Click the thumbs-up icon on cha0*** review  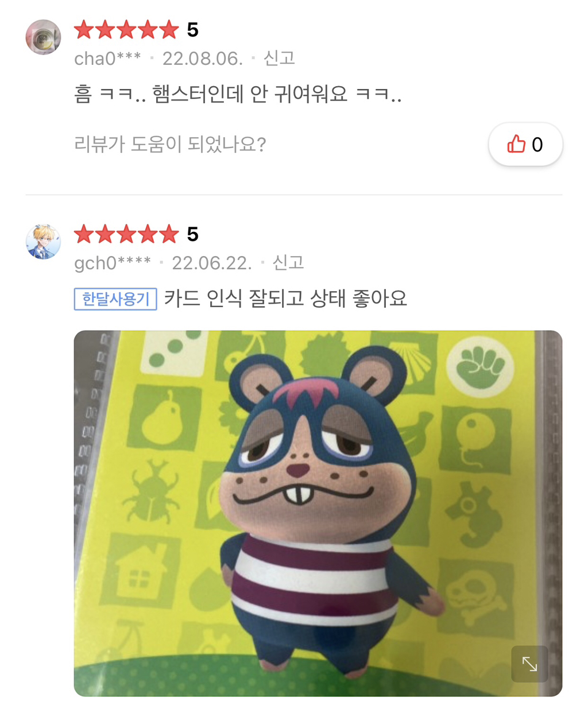[516, 144]
